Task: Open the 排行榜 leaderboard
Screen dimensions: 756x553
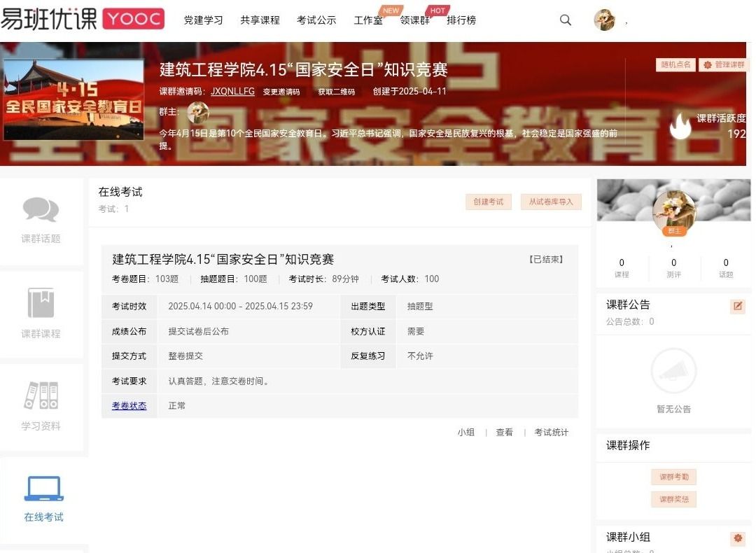Action: (461, 20)
